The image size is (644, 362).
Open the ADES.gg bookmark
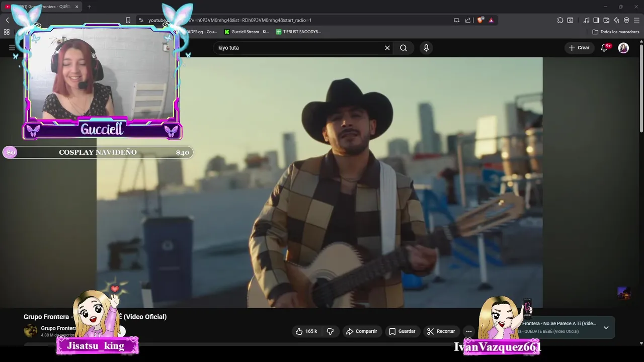[201, 32]
